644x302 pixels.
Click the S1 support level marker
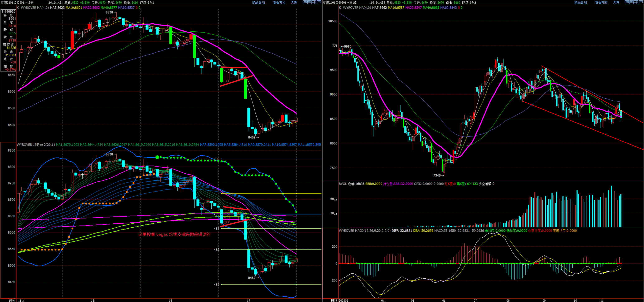(x=217, y=229)
